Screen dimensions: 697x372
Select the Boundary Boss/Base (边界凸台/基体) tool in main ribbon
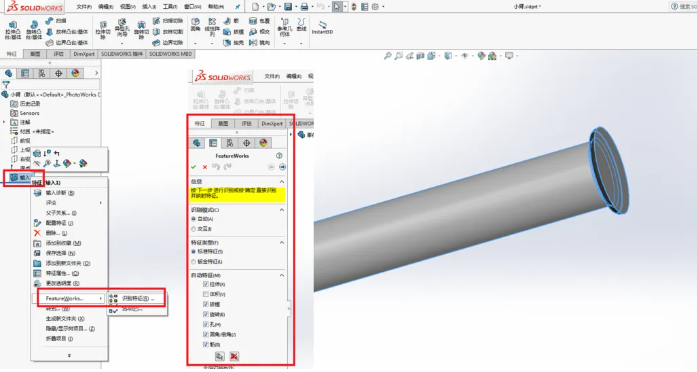[67, 43]
